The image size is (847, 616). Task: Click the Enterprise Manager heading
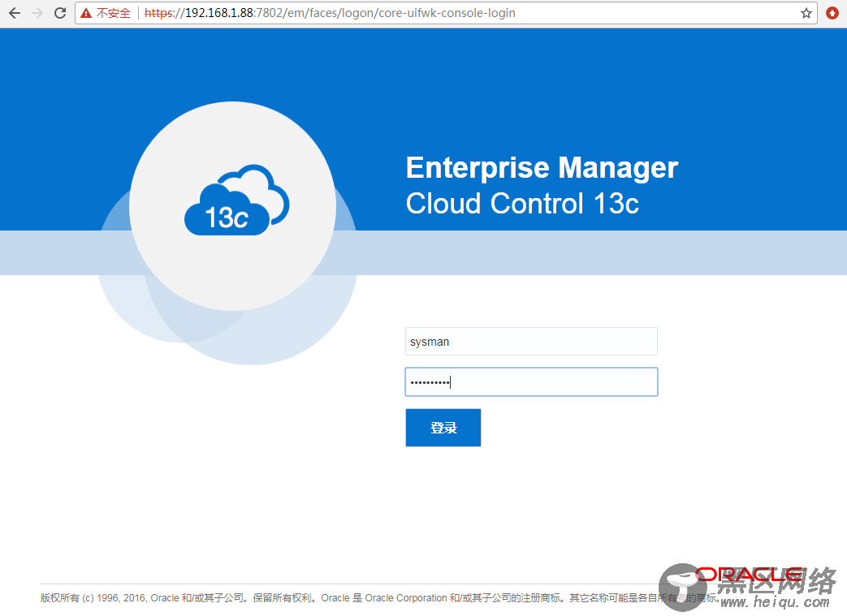click(x=542, y=167)
